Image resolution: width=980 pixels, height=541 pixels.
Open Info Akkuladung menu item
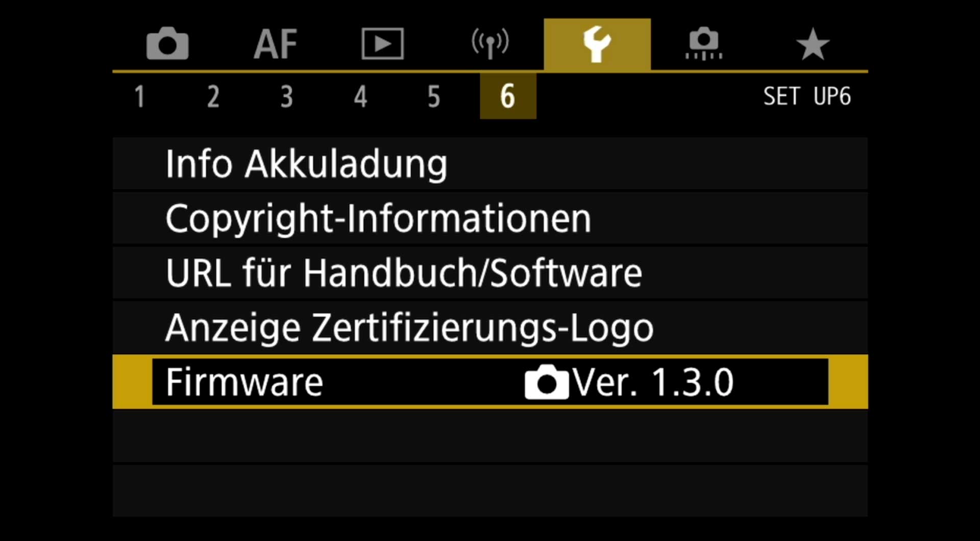(490, 164)
